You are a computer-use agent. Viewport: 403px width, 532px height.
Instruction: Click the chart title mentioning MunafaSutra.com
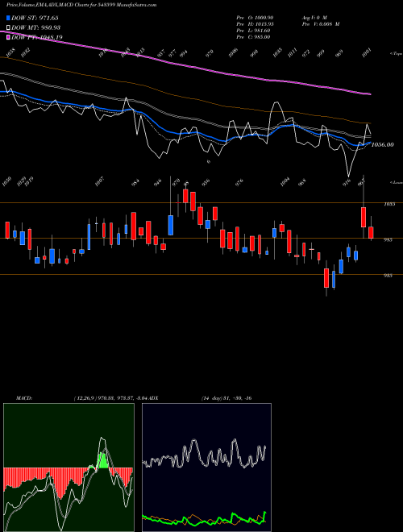pyautogui.click(x=81, y=5)
